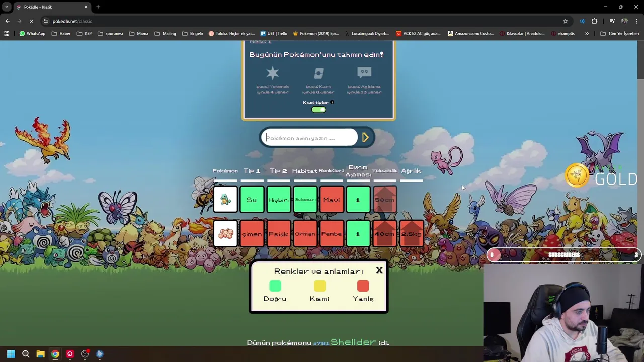The image size is (644, 362).
Task: Open a new browser tab
Action: (98, 7)
